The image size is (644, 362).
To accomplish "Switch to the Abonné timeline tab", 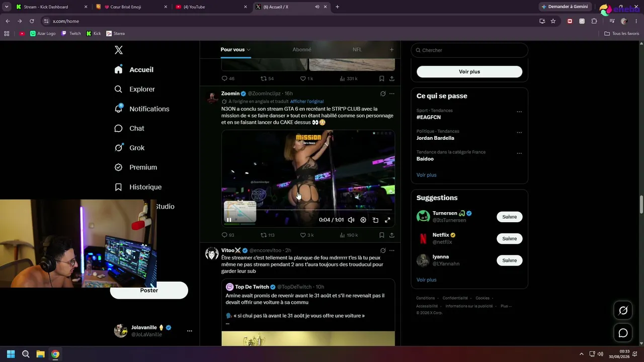I will pyautogui.click(x=302, y=50).
